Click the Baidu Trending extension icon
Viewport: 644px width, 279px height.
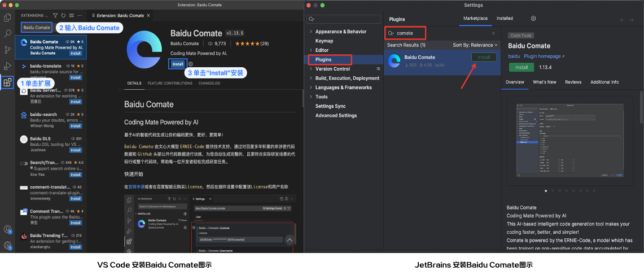coord(23,236)
